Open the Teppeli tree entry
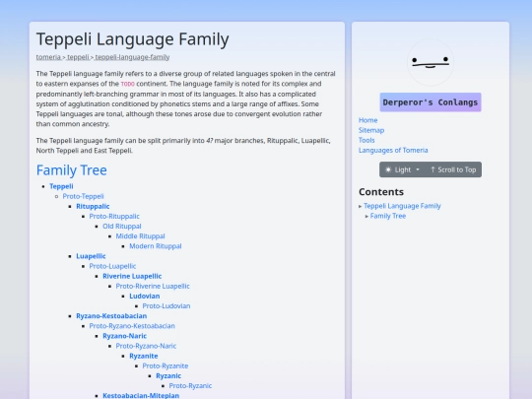 61,186
